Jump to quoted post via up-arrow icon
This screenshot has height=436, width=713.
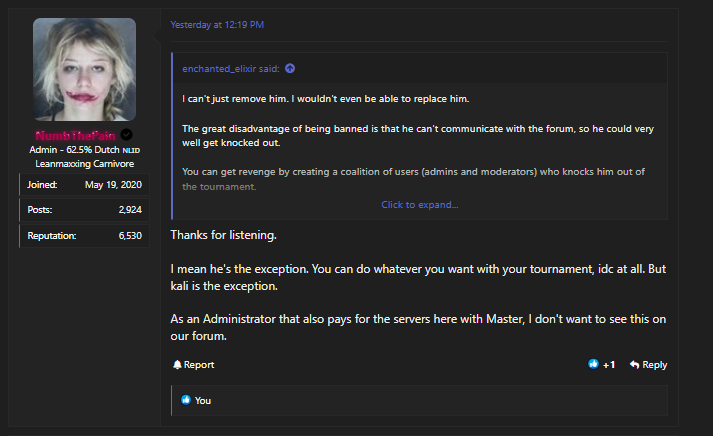[x=290, y=69]
